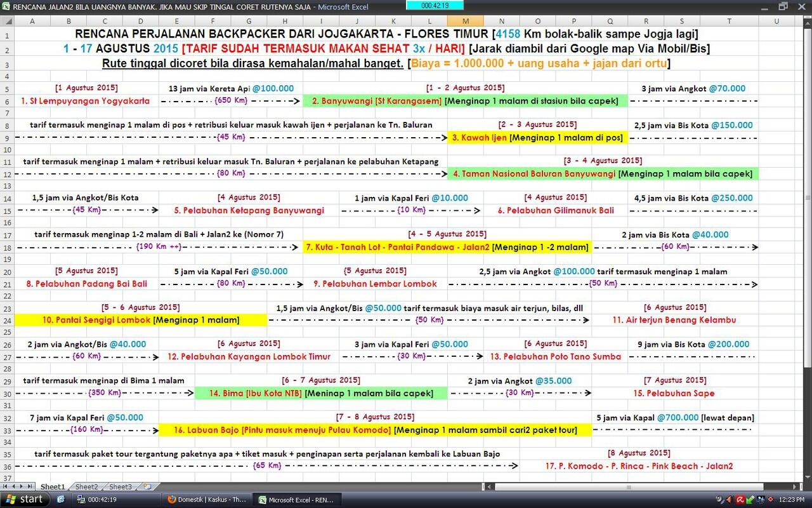This screenshot has height=508, width=812.
Task: Click the red A antivirus tray icon
Action: click(x=740, y=500)
